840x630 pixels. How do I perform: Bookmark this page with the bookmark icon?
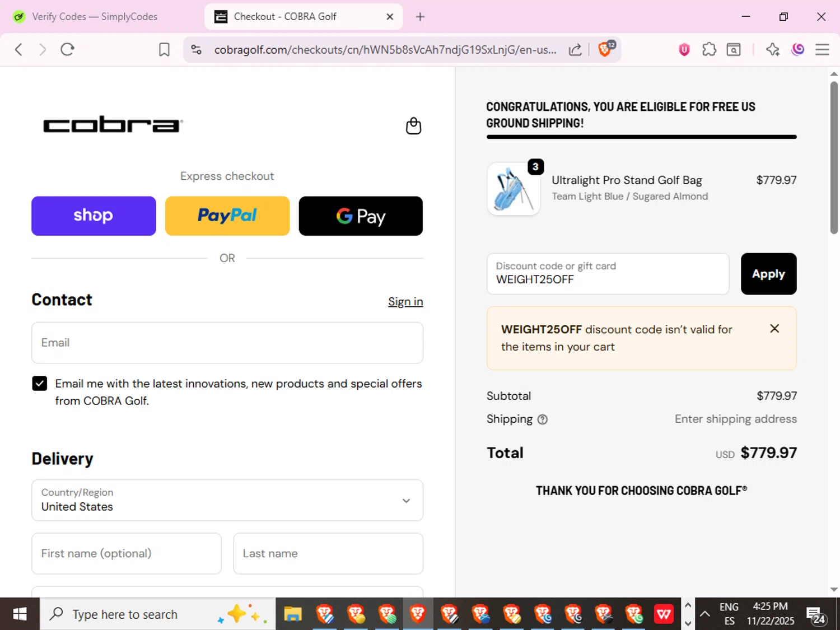pos(164,49)
